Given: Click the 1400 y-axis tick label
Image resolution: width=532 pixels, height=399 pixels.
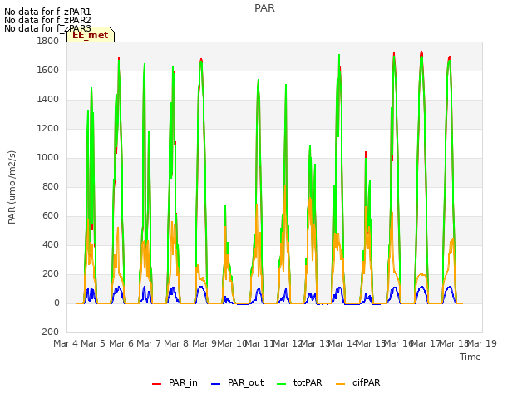Looking at the screenshot, I should click(48, 100).
